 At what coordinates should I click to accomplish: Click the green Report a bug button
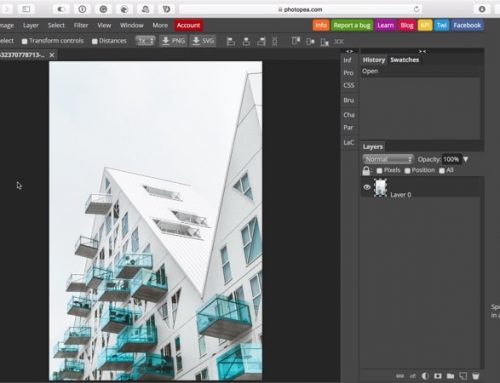point(352,25)
